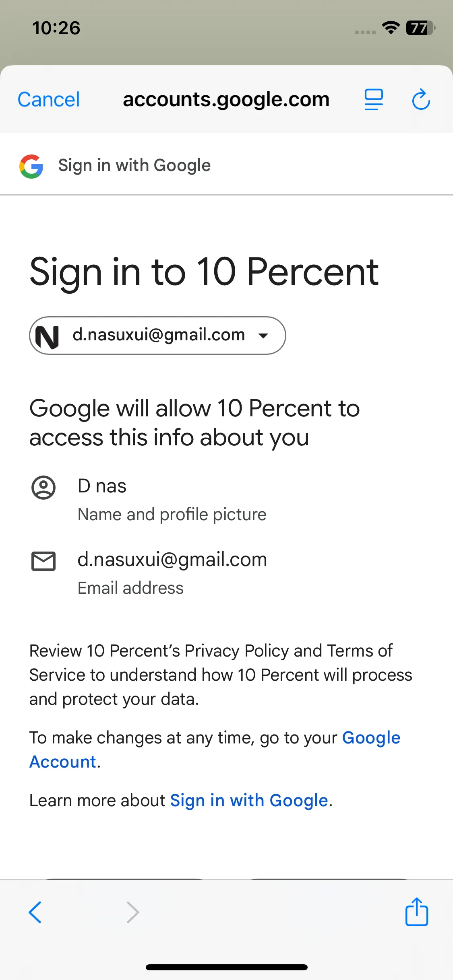Tap the reader view icon in address bar
The width and height of the screenshot is (453, 980).
coord(374,99)
